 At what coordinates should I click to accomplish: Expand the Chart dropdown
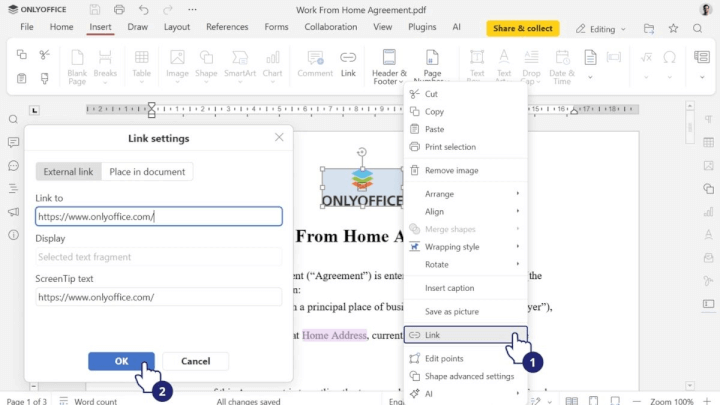click(x=272, y=83)
